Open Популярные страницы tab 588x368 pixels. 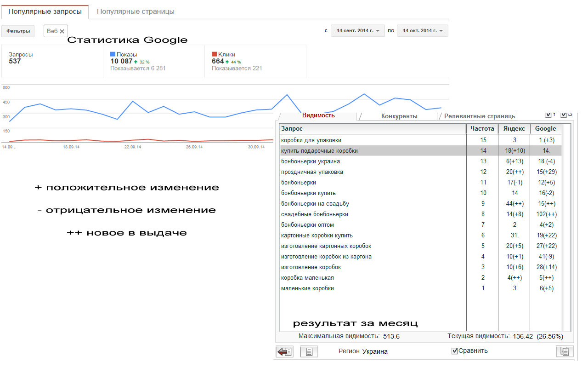(136, 11)
